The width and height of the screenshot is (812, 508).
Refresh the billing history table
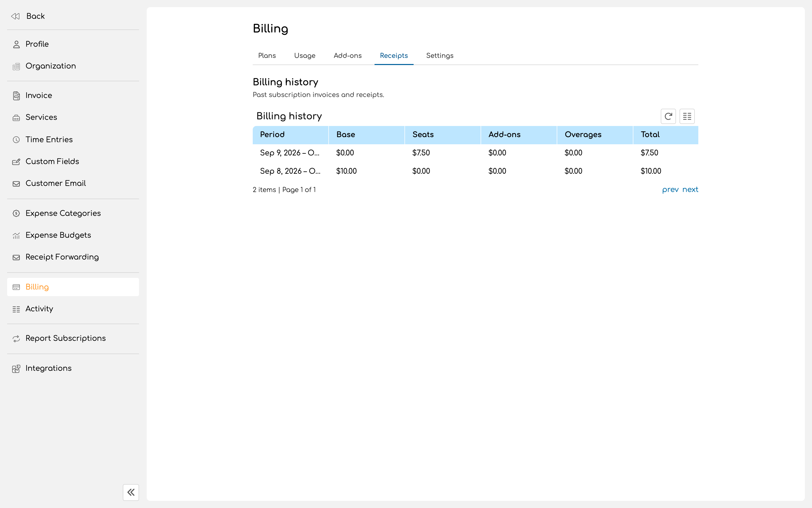point(668,116)
